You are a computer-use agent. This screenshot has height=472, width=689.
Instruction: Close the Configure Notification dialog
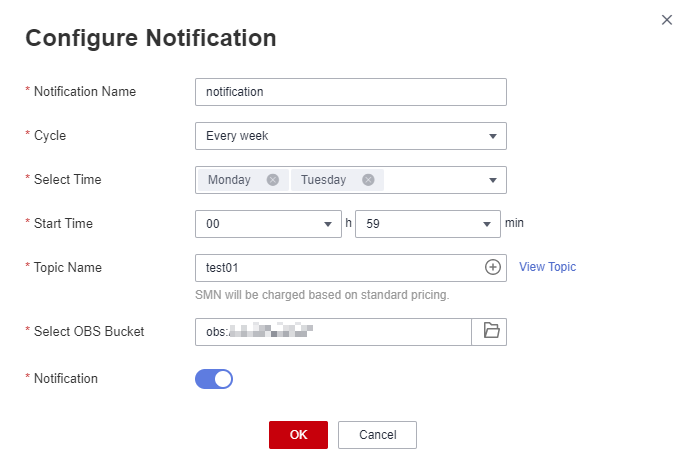pyautogui.click(x=667, y=20)
